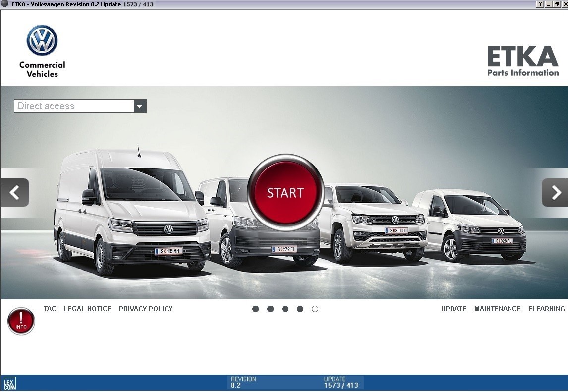Viewport: 568px width, 392px height.
Task: Click the ETKA title bar application icon
Action: click(x=5, y=4)
